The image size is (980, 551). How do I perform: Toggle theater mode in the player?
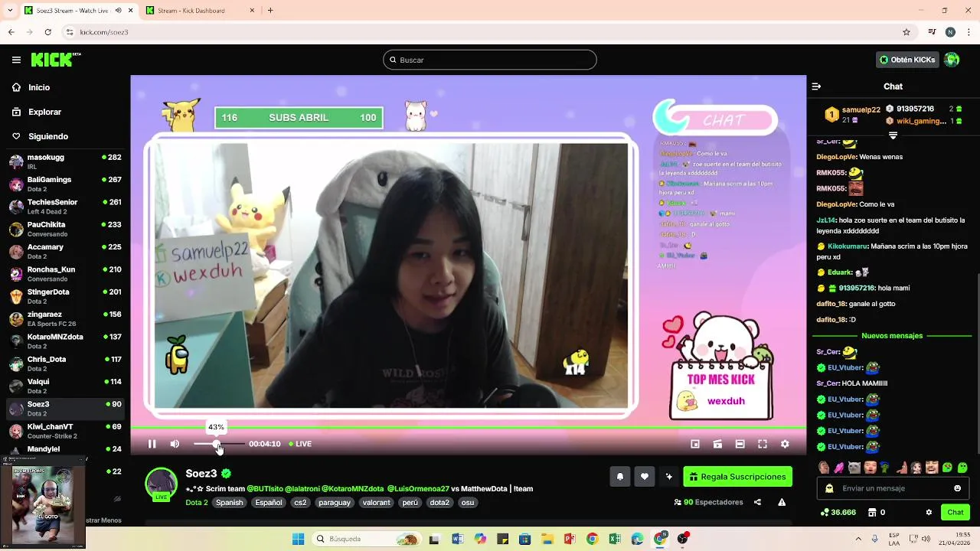(740, 444)
